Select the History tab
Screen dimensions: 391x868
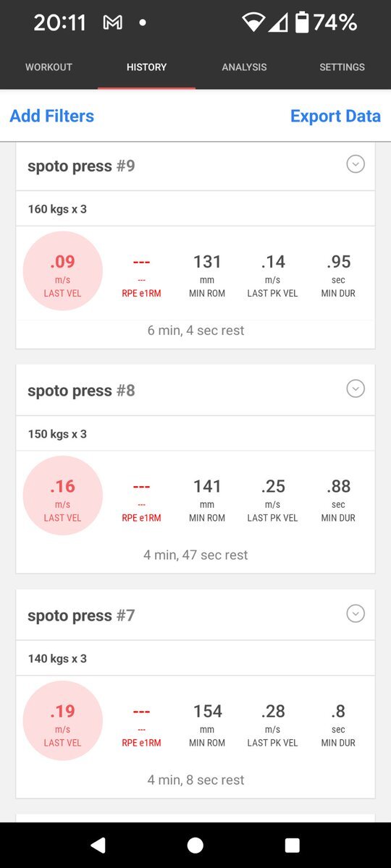pos(146,67)
